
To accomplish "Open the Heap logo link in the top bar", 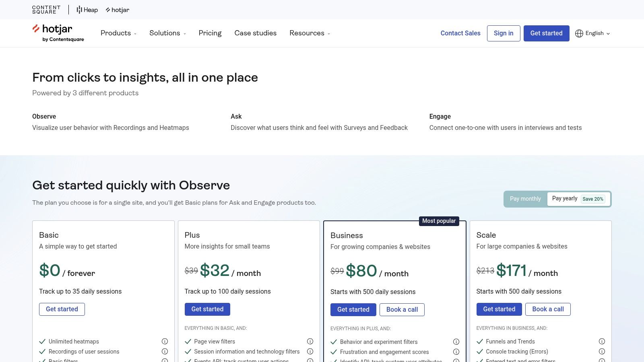I will (x=87, y=10).
